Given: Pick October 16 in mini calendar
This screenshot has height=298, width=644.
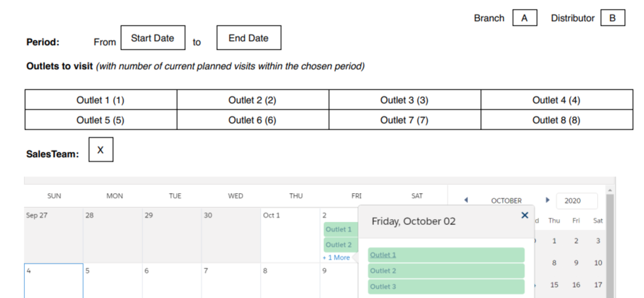Looking at the screenshot, I should (x=576, y=285).
